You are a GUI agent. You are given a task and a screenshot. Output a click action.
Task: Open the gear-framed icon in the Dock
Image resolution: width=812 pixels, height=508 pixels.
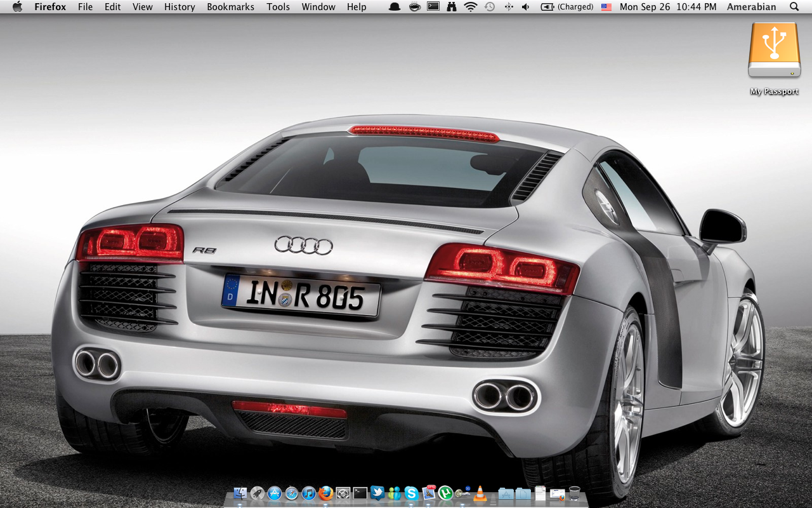point(343,493)
